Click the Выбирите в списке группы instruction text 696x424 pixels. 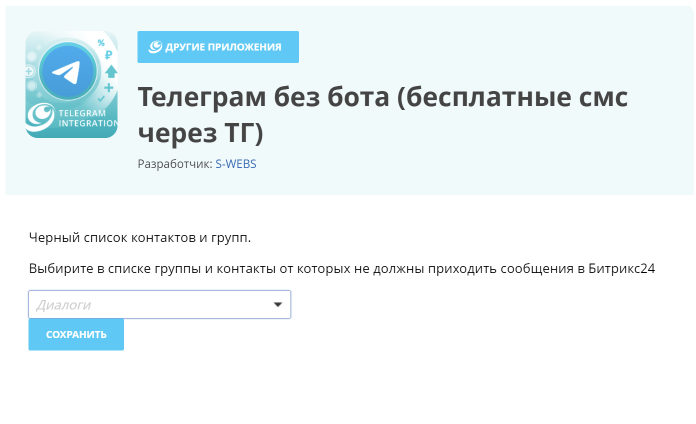click(342, 269)
